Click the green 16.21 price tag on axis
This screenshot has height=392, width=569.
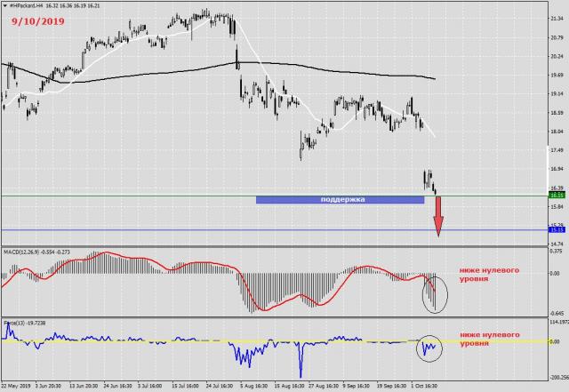click(558, 195)
